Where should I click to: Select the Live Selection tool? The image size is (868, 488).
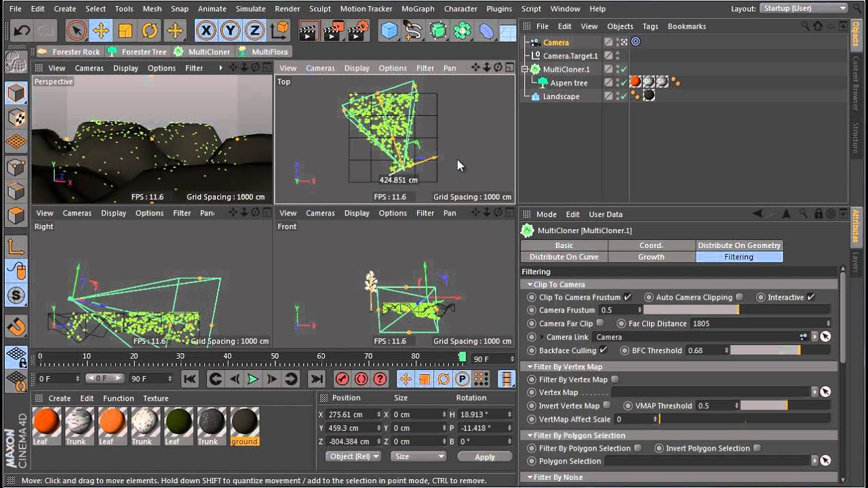click(76, 30)
